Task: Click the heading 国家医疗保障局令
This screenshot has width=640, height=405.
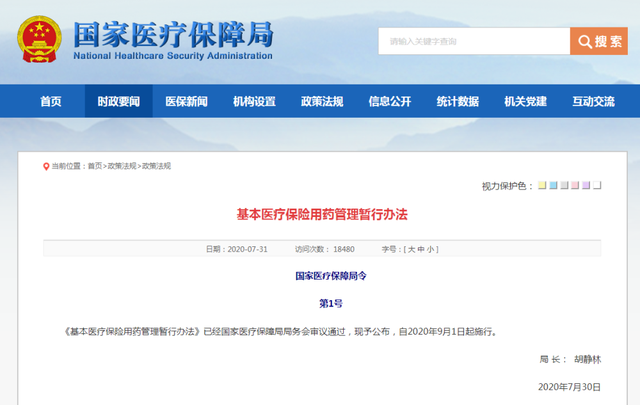Action: click(x=331, y=276)
